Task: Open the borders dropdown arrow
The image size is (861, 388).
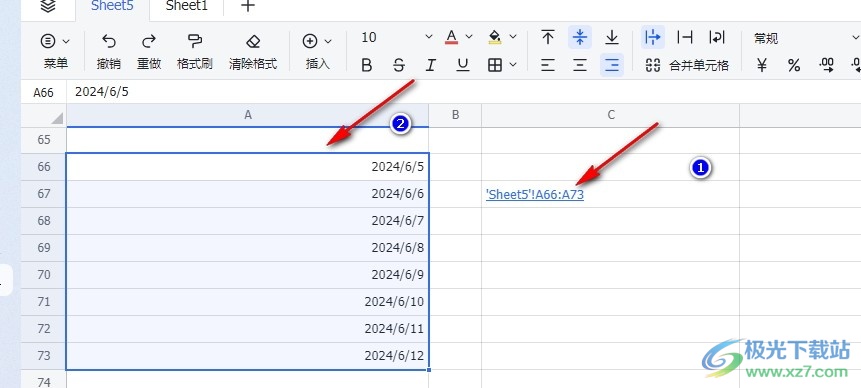Action: tap(513, 65)
